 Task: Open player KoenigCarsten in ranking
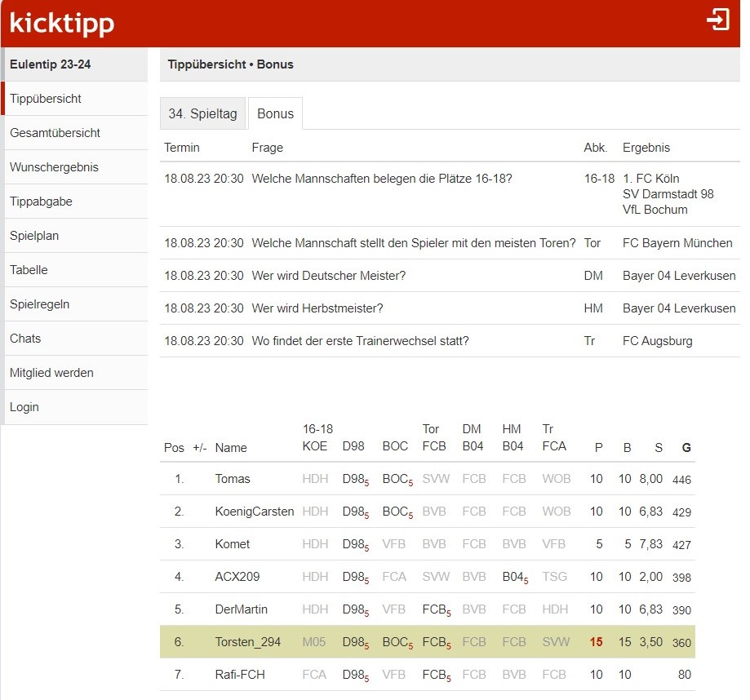click(255, 512)
